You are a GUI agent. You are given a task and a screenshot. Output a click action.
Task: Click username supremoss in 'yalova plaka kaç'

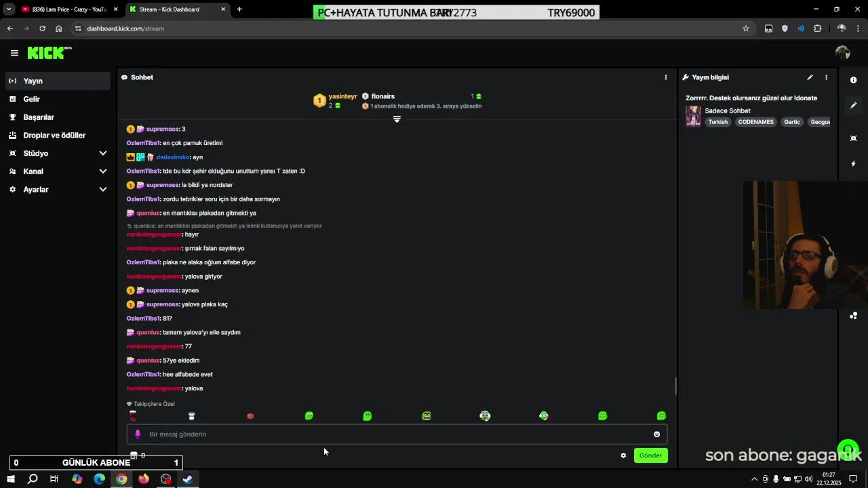tap(163, 304)
